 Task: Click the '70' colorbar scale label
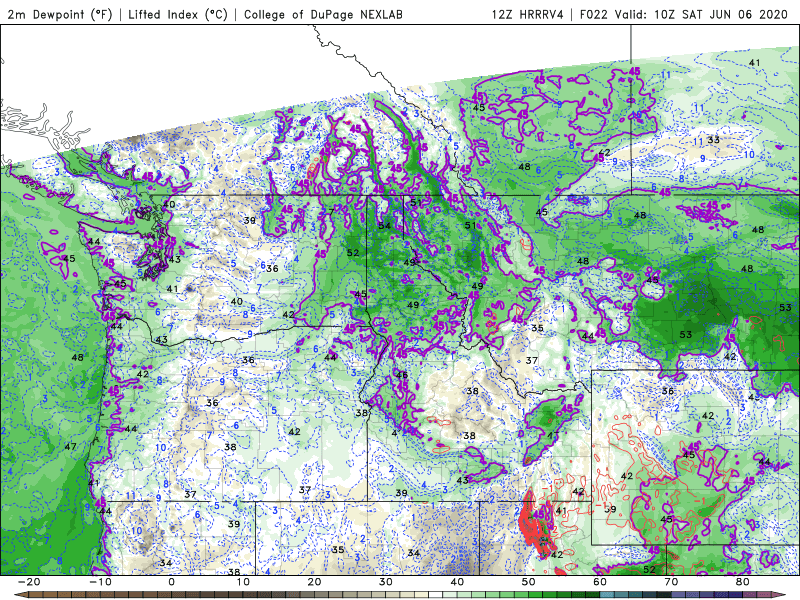click(671, 582)
